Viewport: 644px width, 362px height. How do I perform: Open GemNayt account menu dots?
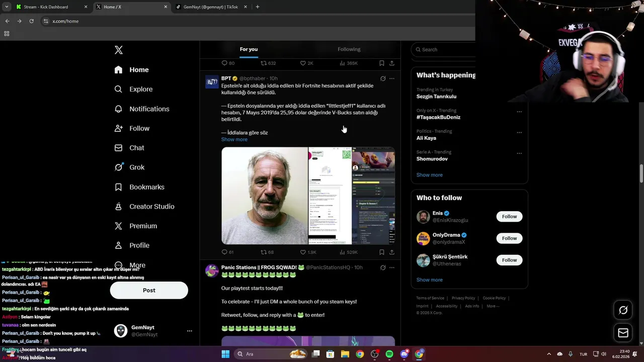pyautogui.click(x=190, y=331)
